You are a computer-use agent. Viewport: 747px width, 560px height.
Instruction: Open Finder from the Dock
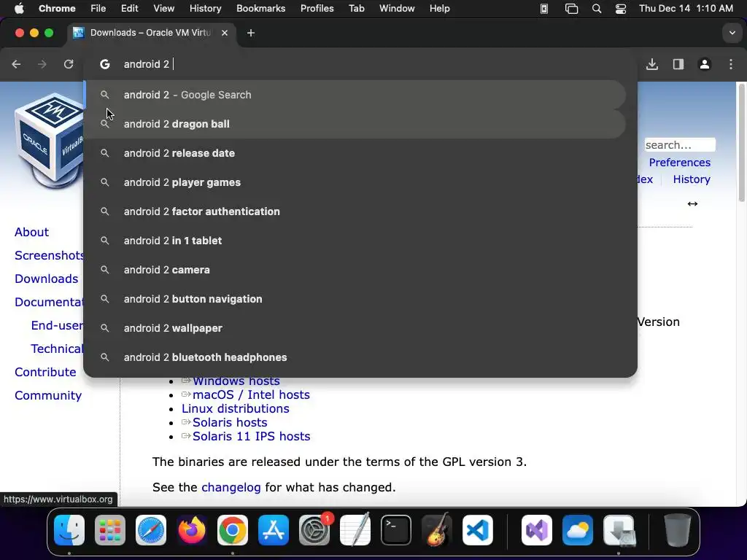[x=69, y=530]
